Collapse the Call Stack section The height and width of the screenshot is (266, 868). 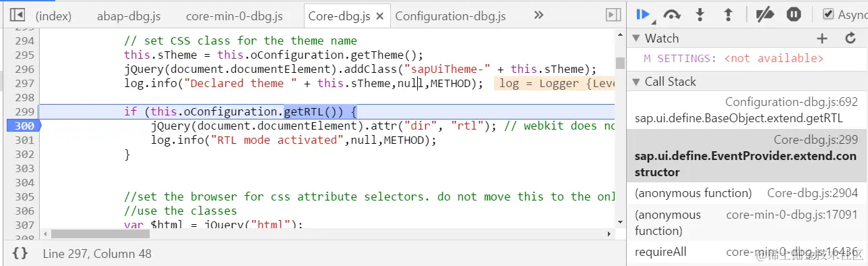pos(636,82)
